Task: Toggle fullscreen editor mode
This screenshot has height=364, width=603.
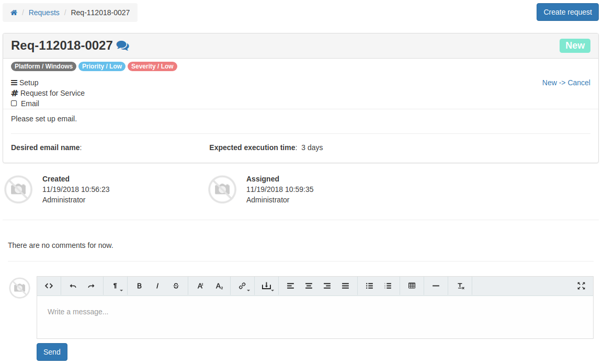Action: tap(581, 286)
